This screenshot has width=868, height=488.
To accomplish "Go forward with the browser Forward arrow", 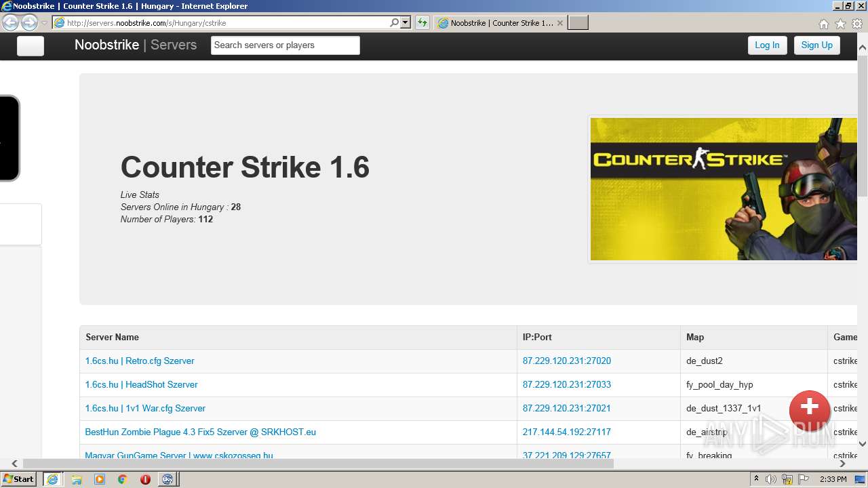I will 29,22.
